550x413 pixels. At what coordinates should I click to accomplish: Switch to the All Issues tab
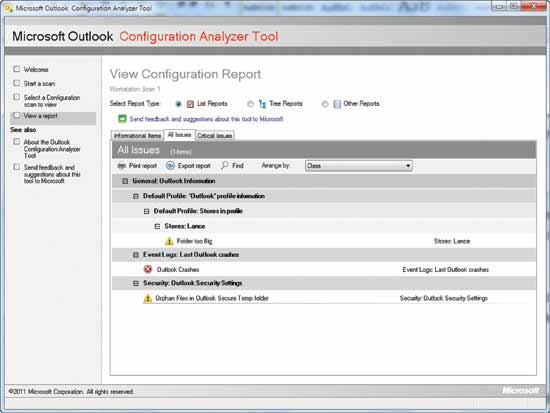pos(179,135)
